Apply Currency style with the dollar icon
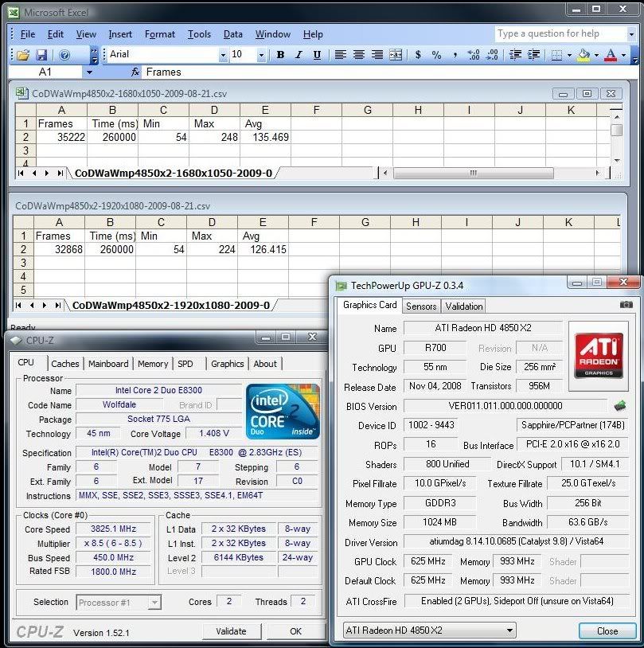This screenshot has width=644, height=648. (x=418, y=55)
